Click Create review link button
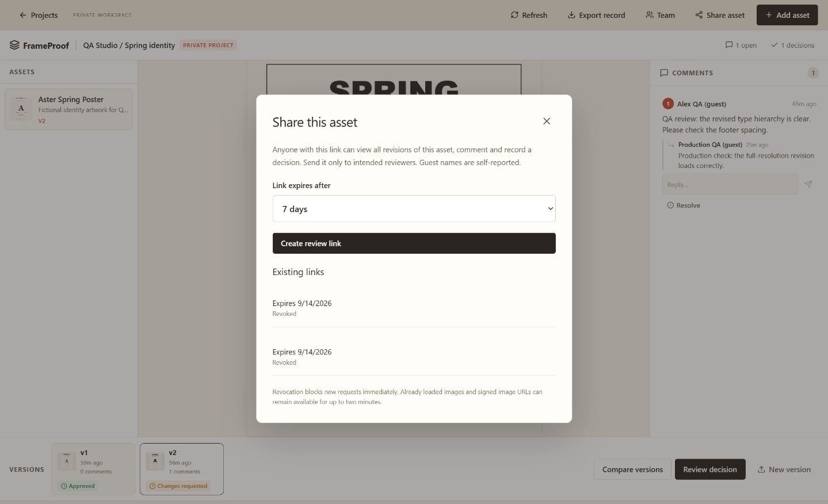The height and width of the screenshot is (504, 828). point(414,243)
